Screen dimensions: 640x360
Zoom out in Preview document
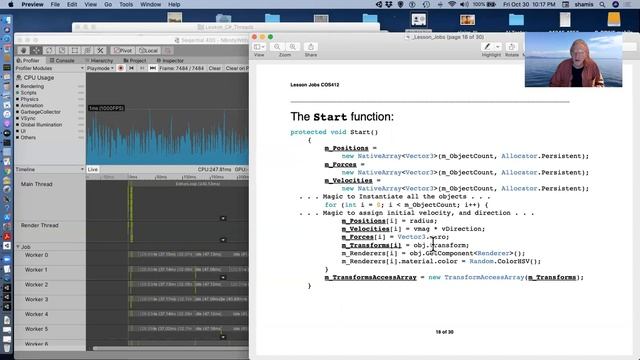277,47
